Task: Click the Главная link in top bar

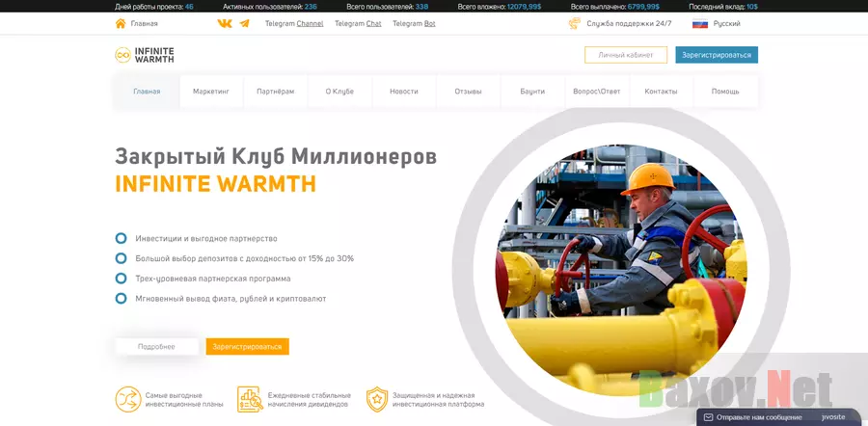Action: click(x=144, y=24)
